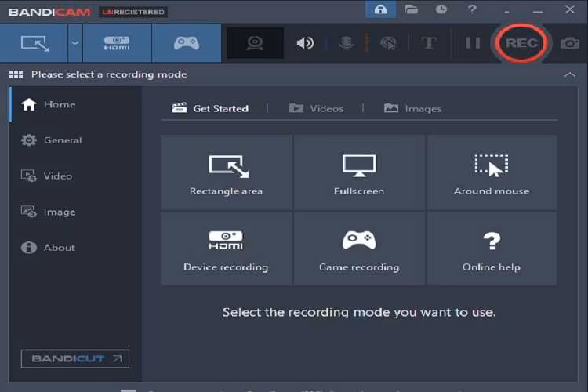Open the Online help tile
The height and width of the screenshot is (392, 588).
pyautogui.click(x=492, y=249)
